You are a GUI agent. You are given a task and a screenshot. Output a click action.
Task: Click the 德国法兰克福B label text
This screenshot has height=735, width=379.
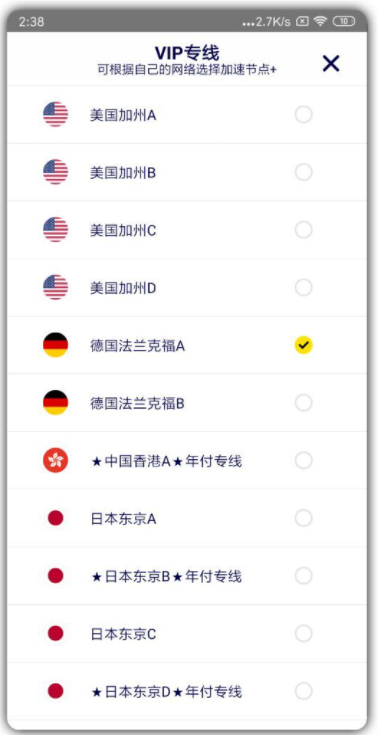pos(137,403)
